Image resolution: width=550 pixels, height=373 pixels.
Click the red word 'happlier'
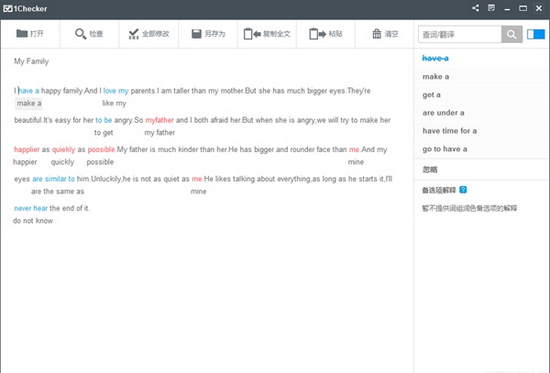pyautogui.click(x=27, y=150)
